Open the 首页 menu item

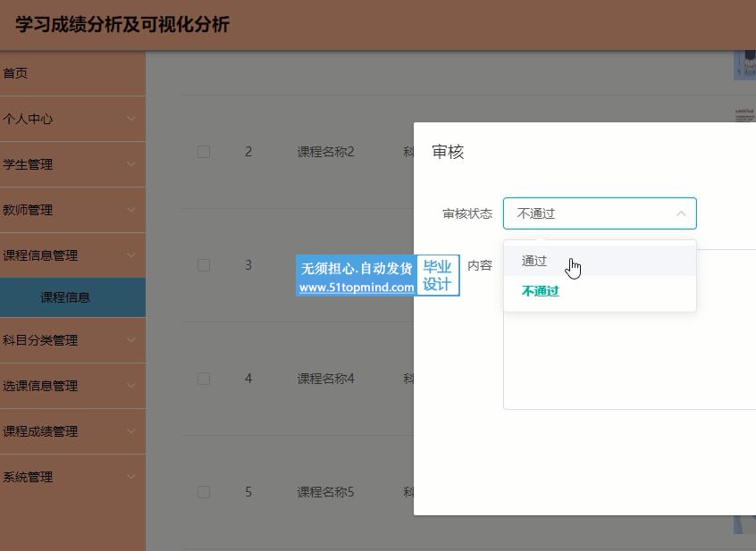pos(72,73)
